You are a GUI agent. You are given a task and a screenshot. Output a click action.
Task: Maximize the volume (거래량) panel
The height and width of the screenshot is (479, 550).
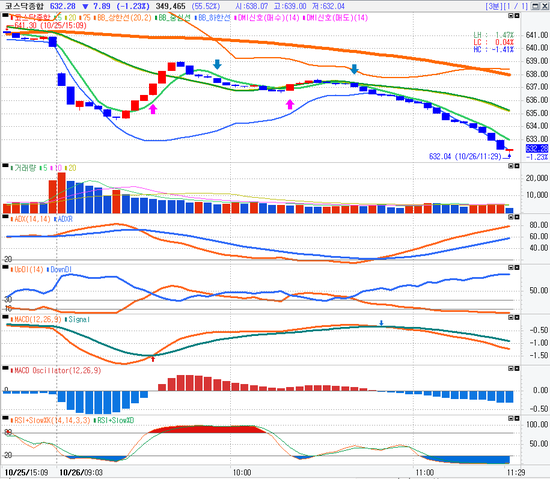coord(517,166)
